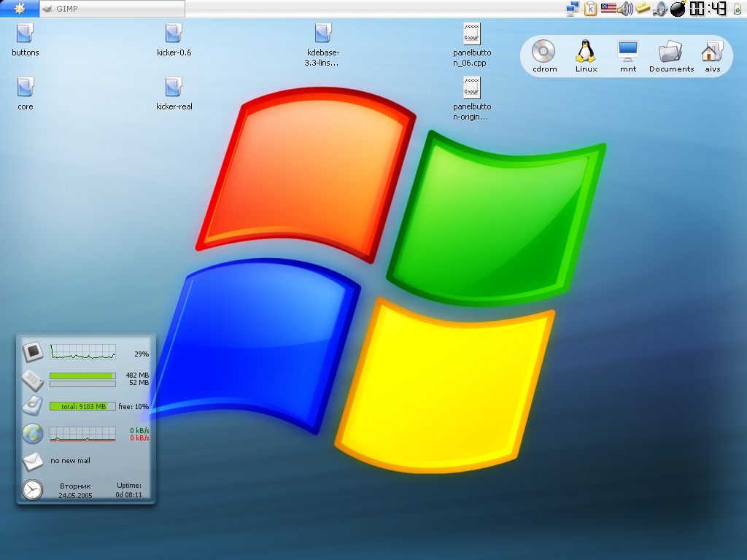Click the 00:43 digital clock
The image size is (747, 560).
pos(708,9)
